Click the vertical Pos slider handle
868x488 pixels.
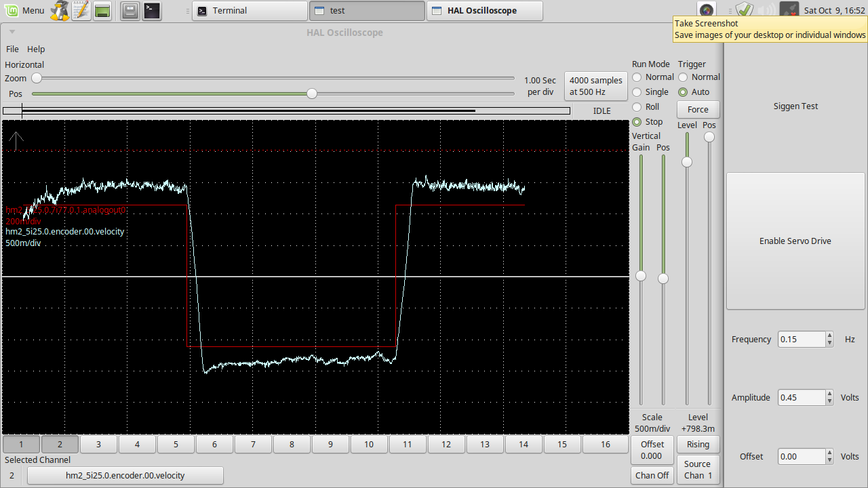point(663,279)
